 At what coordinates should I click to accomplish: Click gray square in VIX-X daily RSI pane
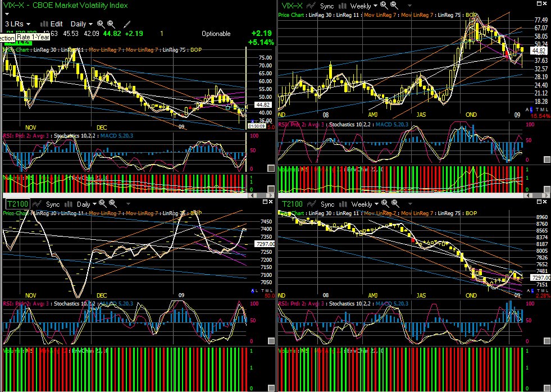coord(271,168)
